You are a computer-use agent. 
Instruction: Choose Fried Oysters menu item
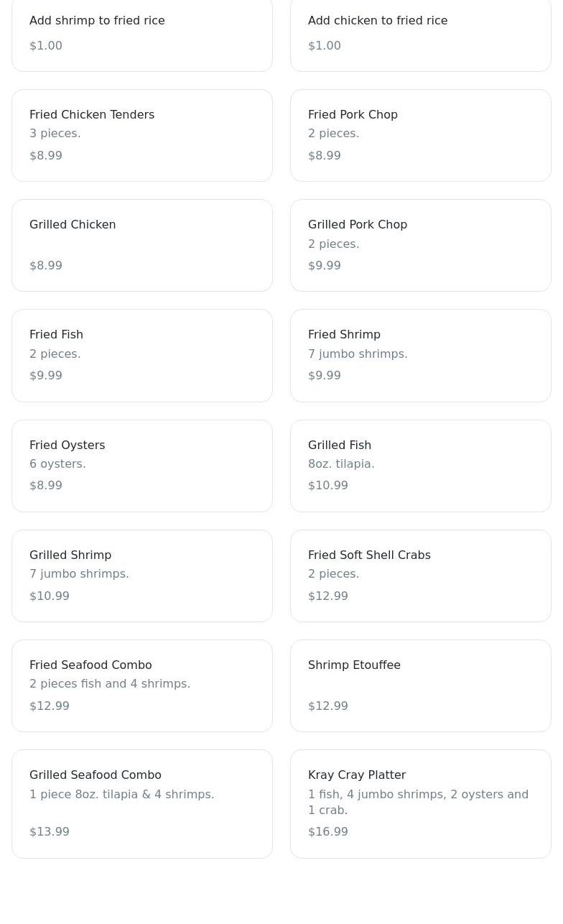pos(142,466)
